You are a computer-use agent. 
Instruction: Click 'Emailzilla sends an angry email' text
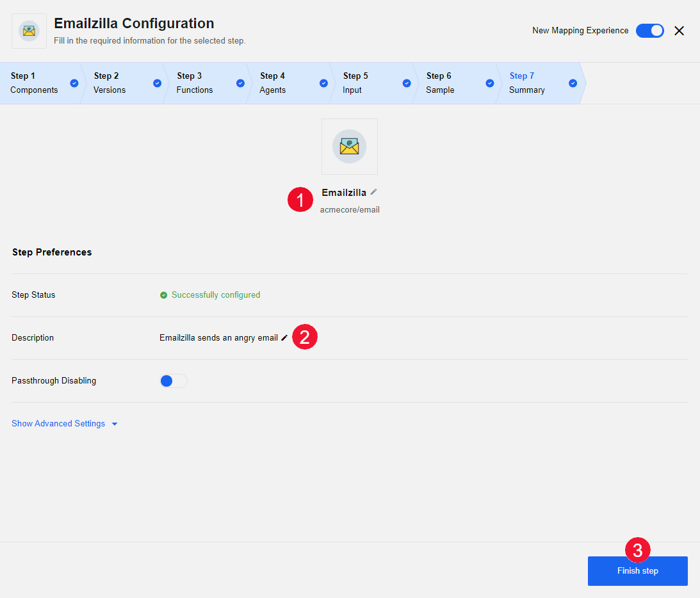[219, 338]
